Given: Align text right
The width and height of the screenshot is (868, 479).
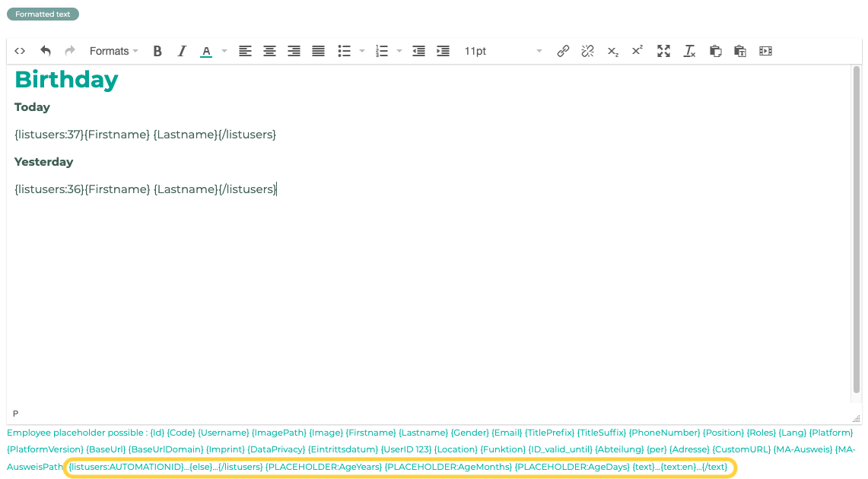Looking at the screenshot, I should (x=294, y=51).
